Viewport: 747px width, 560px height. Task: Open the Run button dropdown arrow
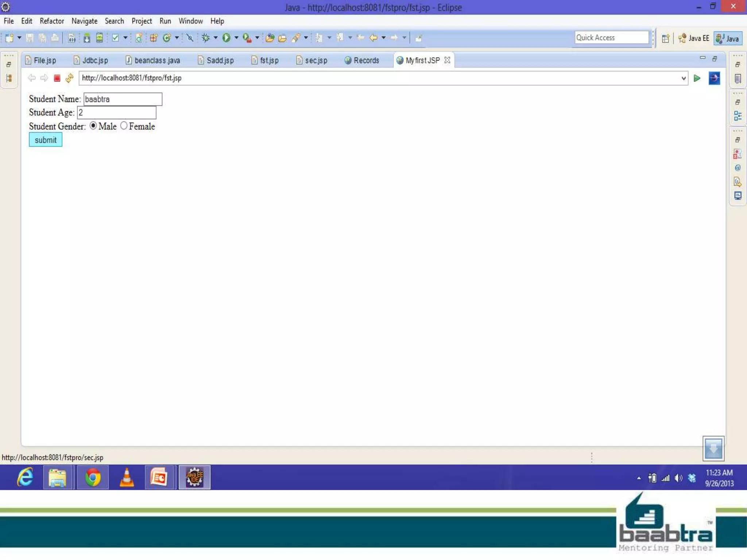pyautogui.click(x=236, y=38)
